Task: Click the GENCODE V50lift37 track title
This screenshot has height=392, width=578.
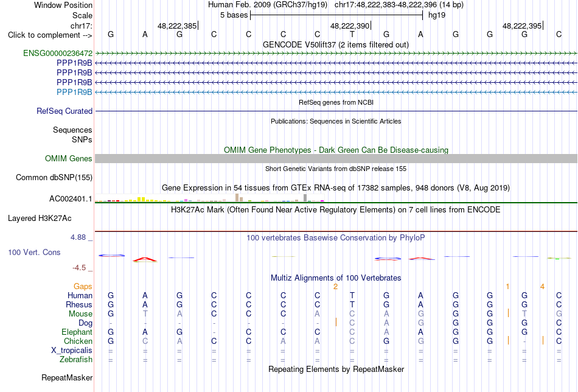Action: pos(336,44)
